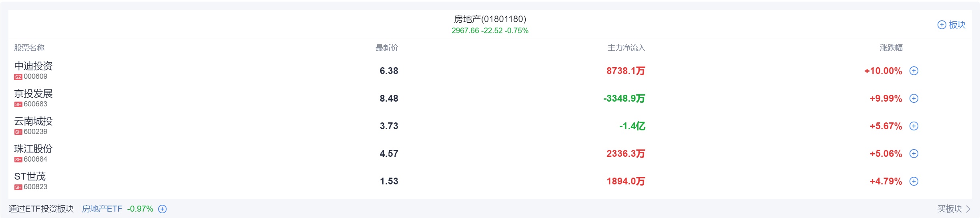Open the 房地产(01801180) sector title
980x218 pixels.
pos(490,19)
